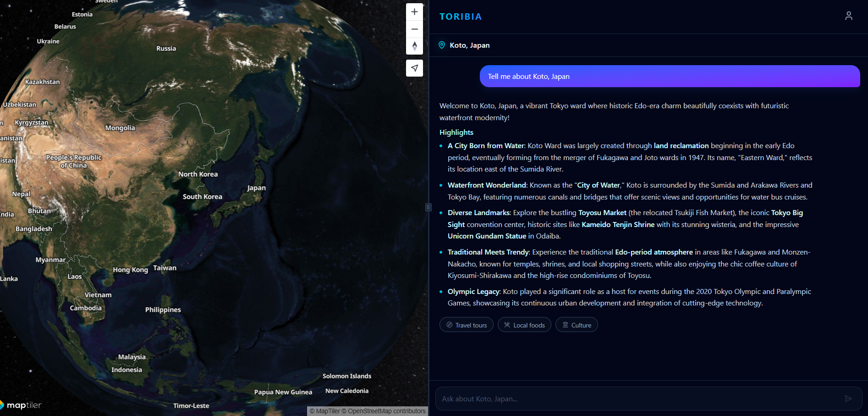868x416 pixels.
Task: Click the Mongolia map label
Action: coord(120,128)
